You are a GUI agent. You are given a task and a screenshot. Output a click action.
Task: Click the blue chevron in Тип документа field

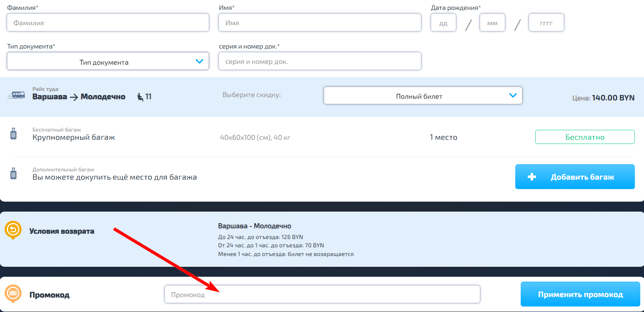pyautogui.click(x=199, y=61)
